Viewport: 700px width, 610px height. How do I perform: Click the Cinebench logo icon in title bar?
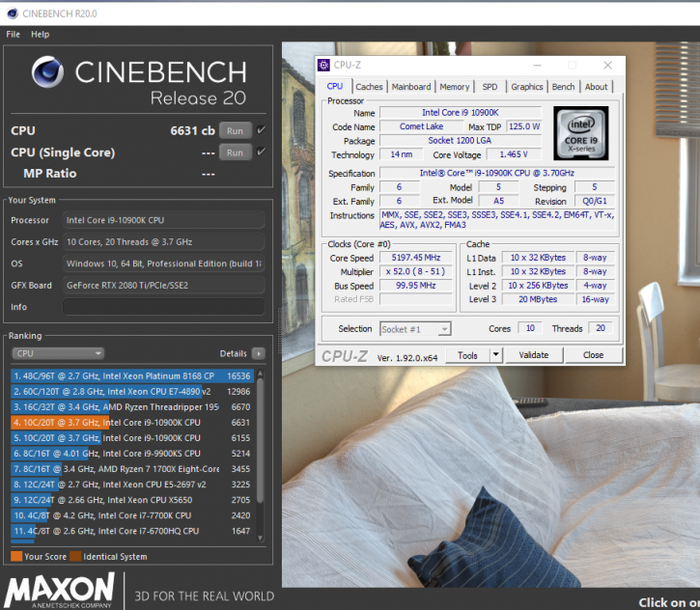(13, 14)
